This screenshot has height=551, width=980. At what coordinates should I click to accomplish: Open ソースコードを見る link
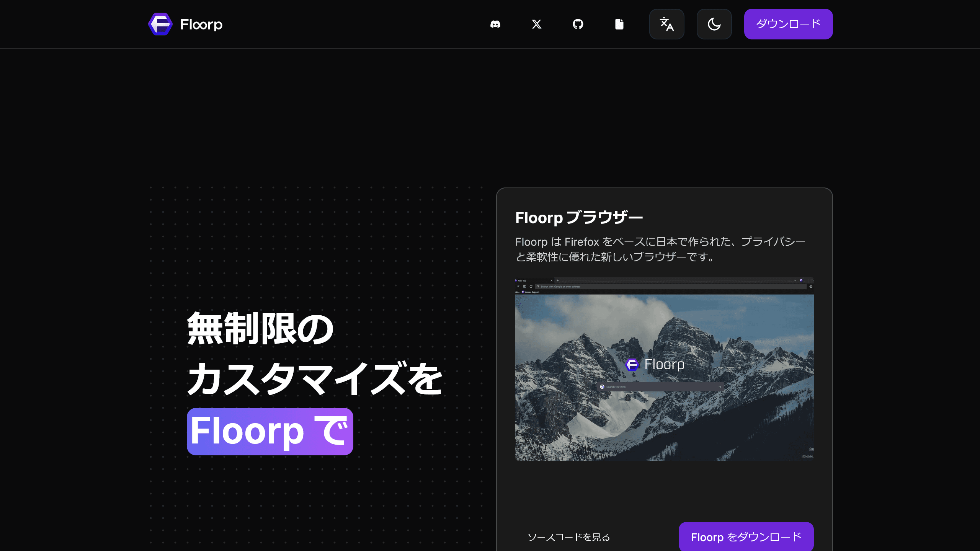[568, 537]
